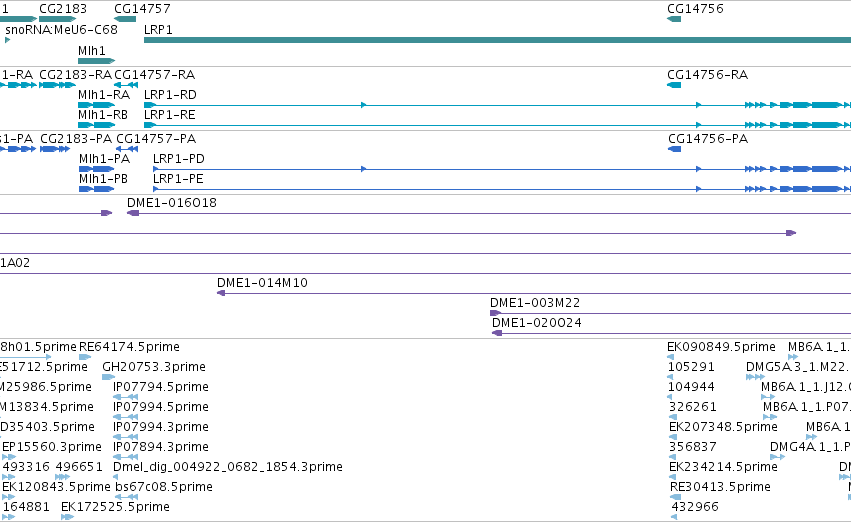Screen dimensions: 851x522
Task: Open the 105291 EST label
Action: (x=691, y=367)
